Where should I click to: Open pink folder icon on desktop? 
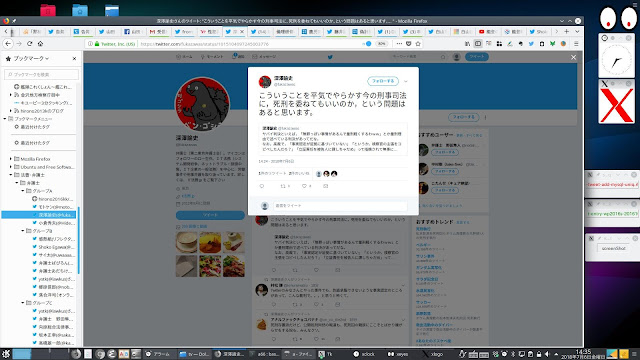pos(48,10)
